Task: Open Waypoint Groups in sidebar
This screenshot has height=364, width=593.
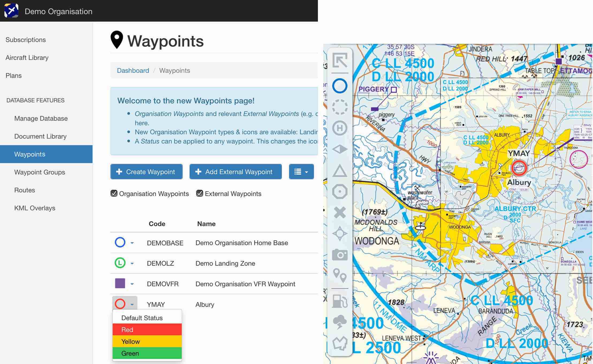Action: point(40,172)
